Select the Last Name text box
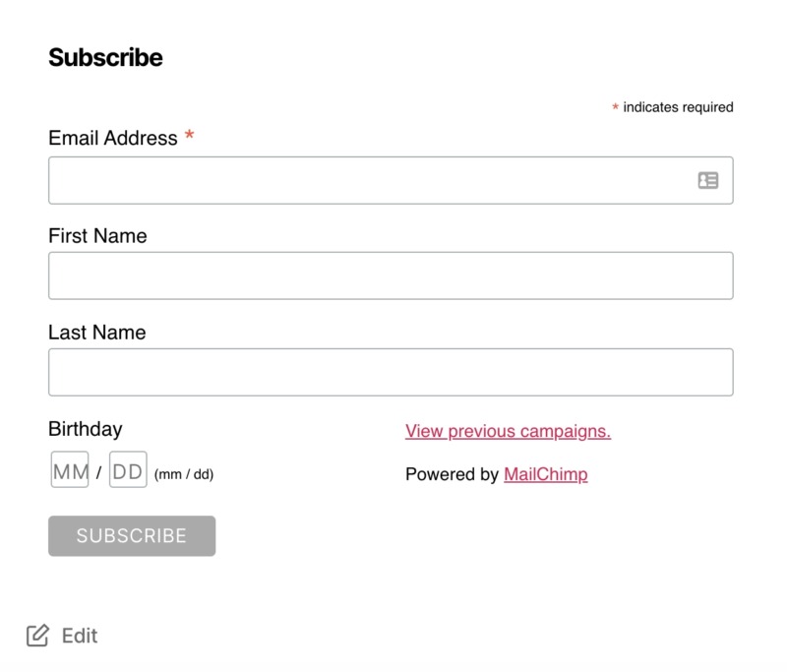This screenshot has height=672, width=787. point(391,372)
